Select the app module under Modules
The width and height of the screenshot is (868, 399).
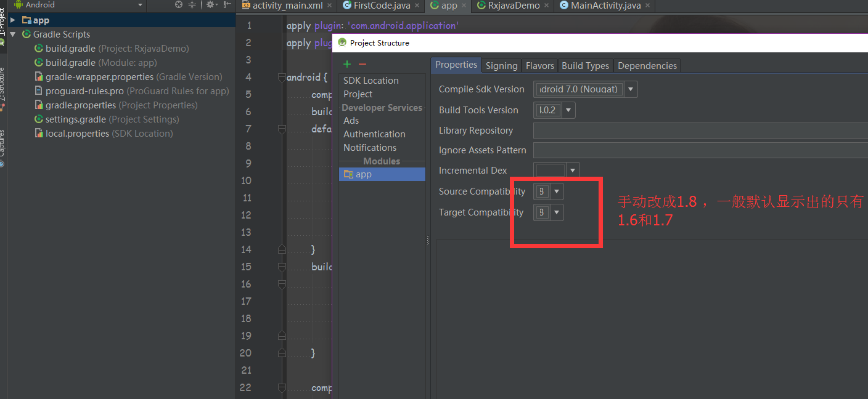pyautogui.click(x=382, y=174)
